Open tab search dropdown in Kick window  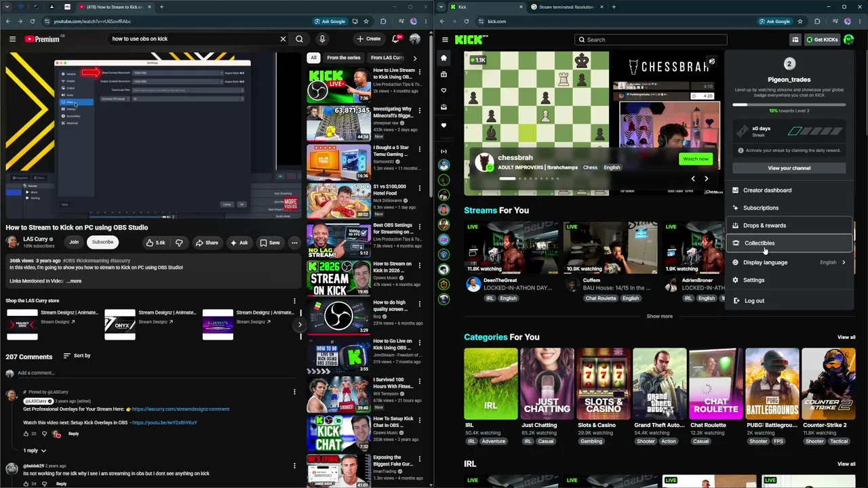click(x=442, y=7)
